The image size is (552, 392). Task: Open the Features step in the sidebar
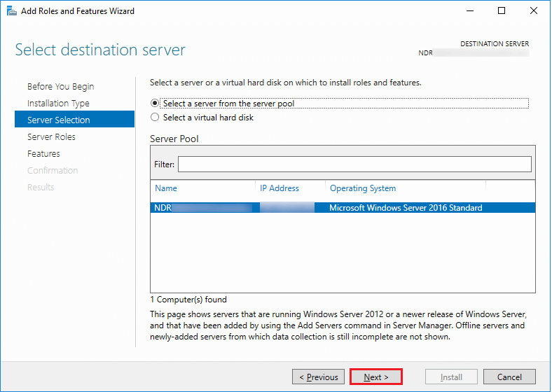[43, 154]
